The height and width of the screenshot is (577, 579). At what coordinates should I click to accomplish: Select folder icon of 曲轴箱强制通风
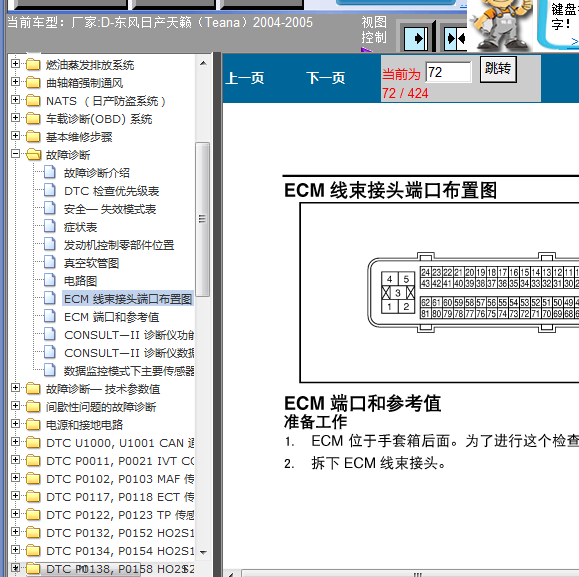pyautogui.click(x=33, y=83)
